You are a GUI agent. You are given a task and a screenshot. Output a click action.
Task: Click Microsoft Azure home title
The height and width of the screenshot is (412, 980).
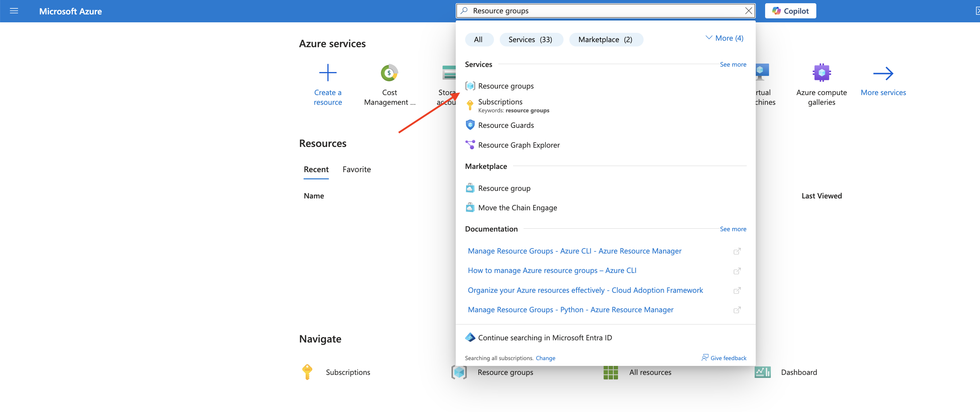tap(70, 11)
